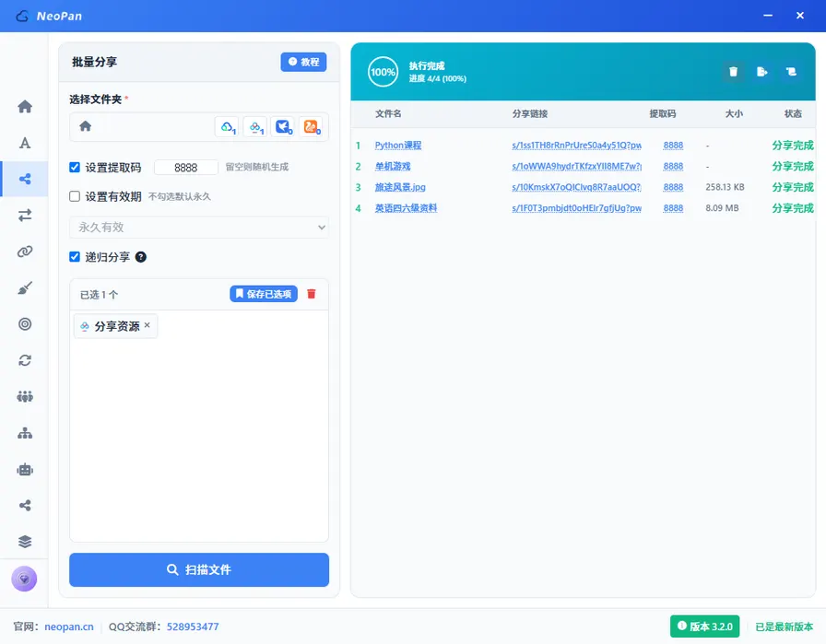Click the 文件名 column header
This screenshot has width=826, height=644.
[388, 113]
